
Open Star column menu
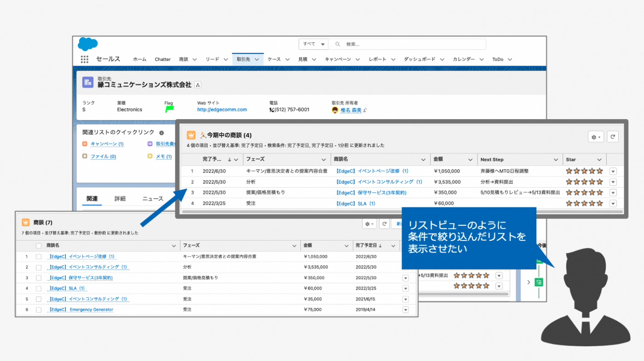(x=599, y=160)
